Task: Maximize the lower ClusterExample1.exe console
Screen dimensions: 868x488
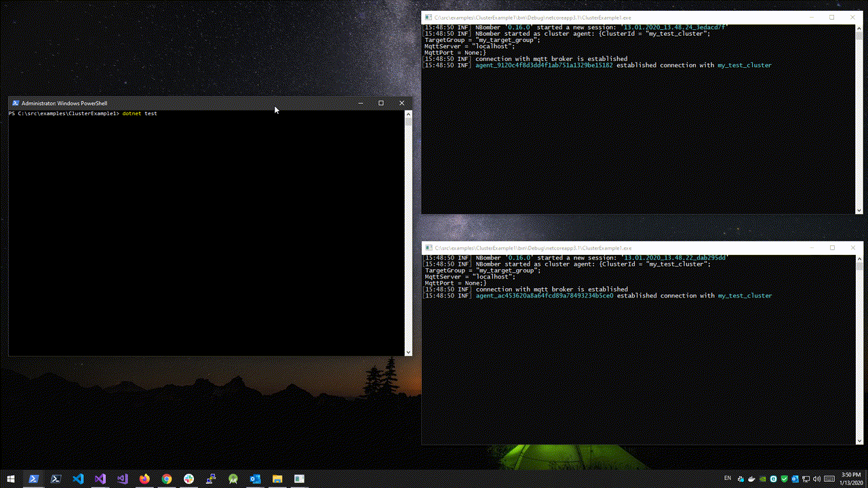Action: pos(832,248)
